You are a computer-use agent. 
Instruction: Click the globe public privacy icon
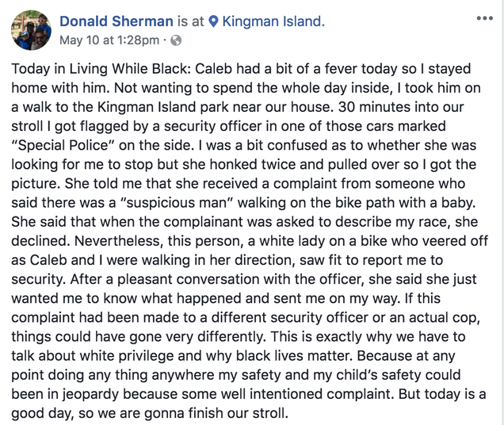tap(176, 40)
